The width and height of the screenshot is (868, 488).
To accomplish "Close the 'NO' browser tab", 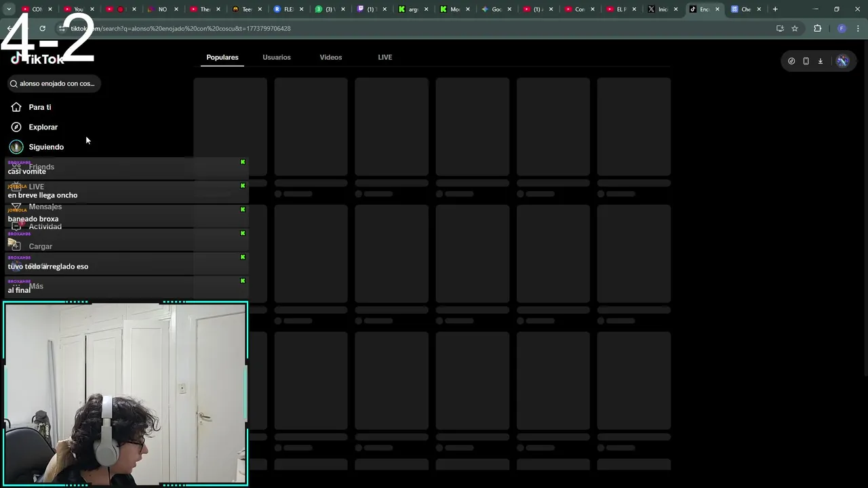I will point(176,9).
